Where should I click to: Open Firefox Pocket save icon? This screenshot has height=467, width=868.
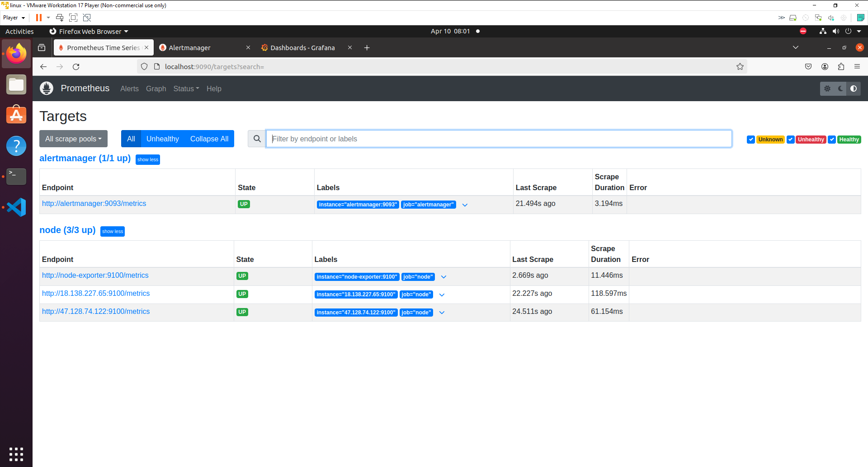808,67
